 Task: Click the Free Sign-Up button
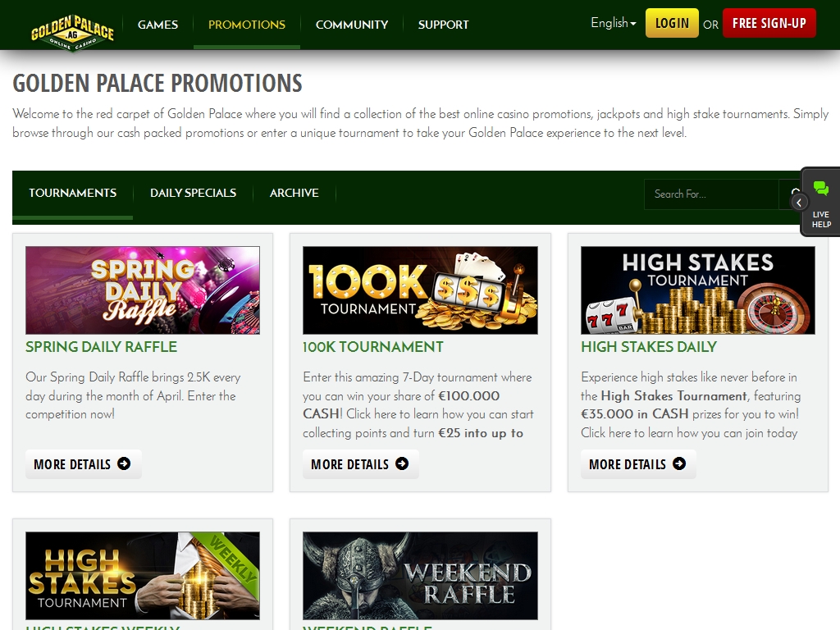point(769,23)
